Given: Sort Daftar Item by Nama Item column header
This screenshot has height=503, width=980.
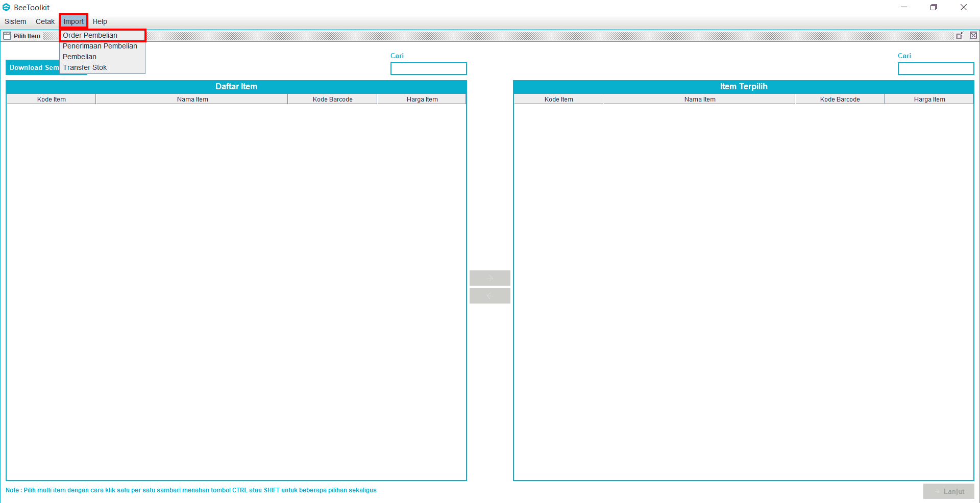Looking at the screenshot, I should pyautogui.click(x=192, y=99).
